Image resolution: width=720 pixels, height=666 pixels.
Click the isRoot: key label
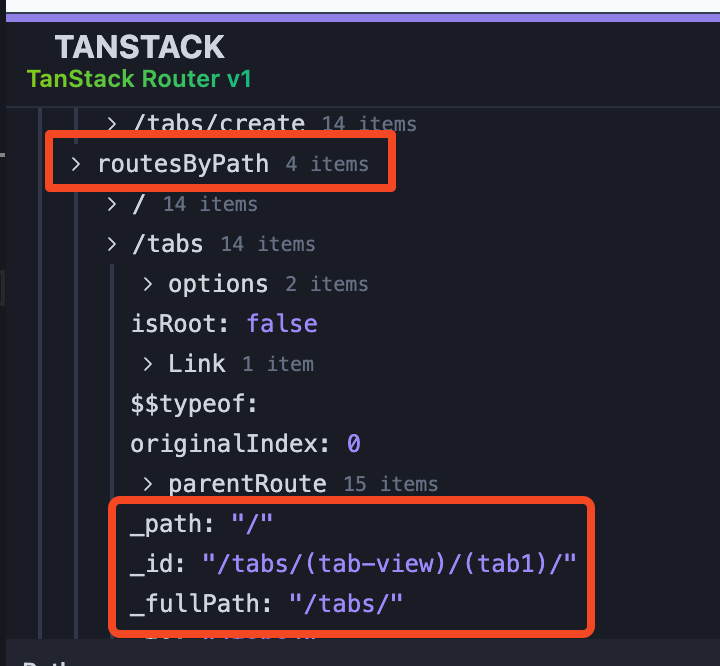180,323
